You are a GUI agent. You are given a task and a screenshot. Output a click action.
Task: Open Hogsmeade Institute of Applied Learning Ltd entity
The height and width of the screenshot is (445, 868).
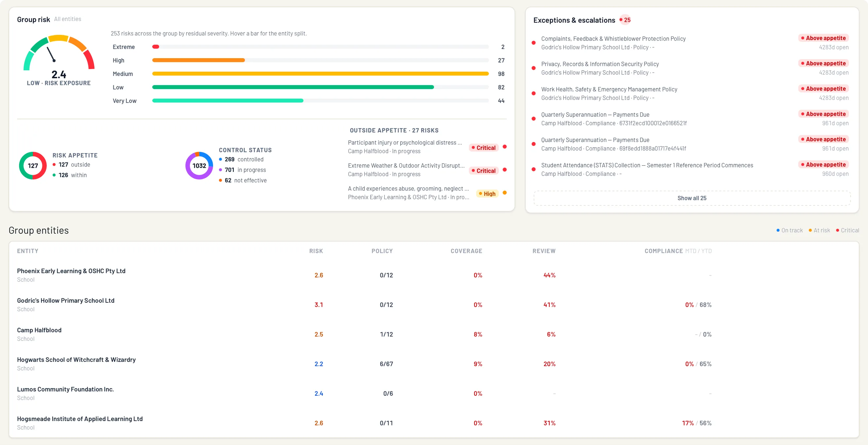pos(434,423)
